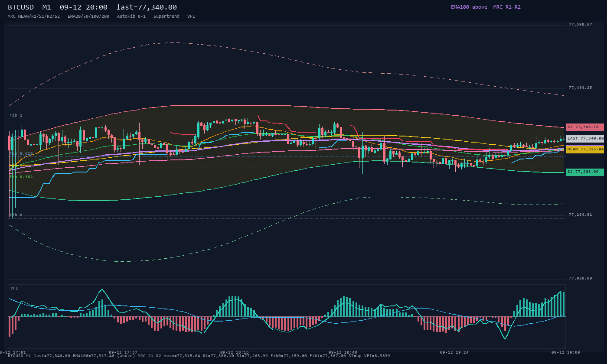Click the LAST 77,340.00 price tag
The height and width of the screenshot is (364, 607).
pos(585,138)
